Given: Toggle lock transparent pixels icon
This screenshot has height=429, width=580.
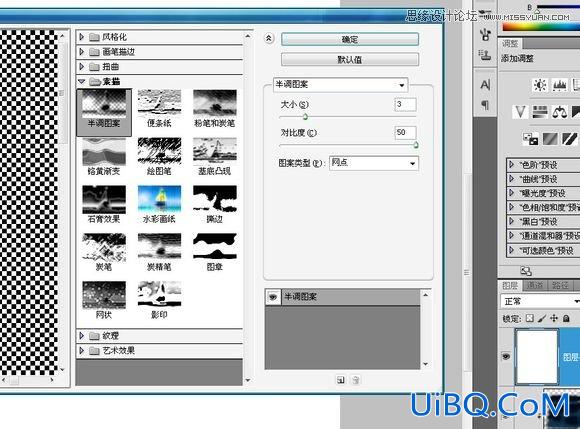Looking at the screenshot, I should (530, 318).
